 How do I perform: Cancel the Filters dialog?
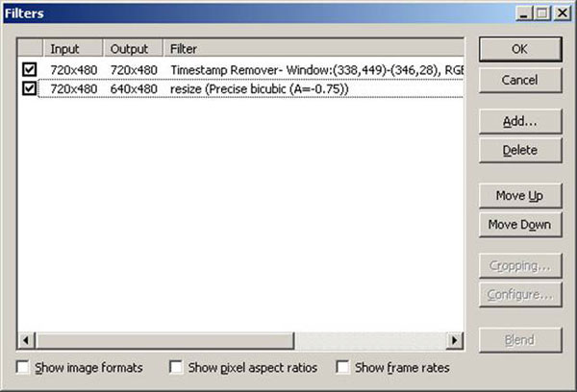click(519, 80)
